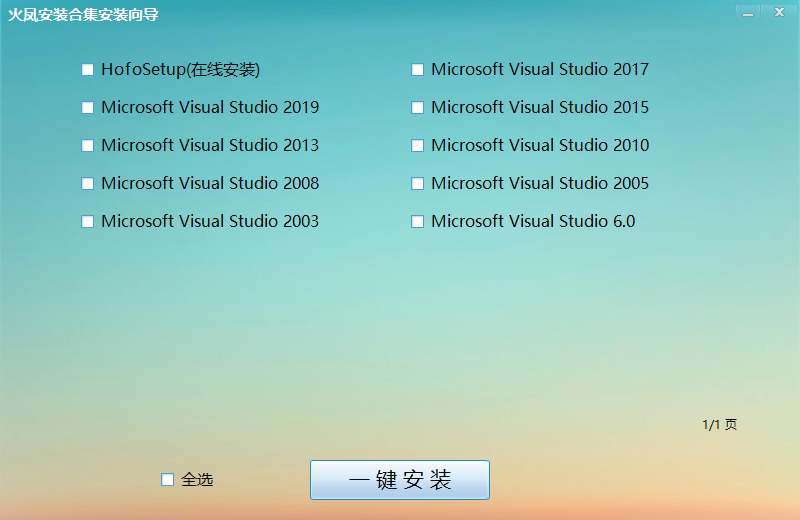Image resolution: width=800 pixels, height=520 pixels.
Task: Click the 'Microsoft Visual Studio 6.0' label text
Action: click(x=533, y=222)
